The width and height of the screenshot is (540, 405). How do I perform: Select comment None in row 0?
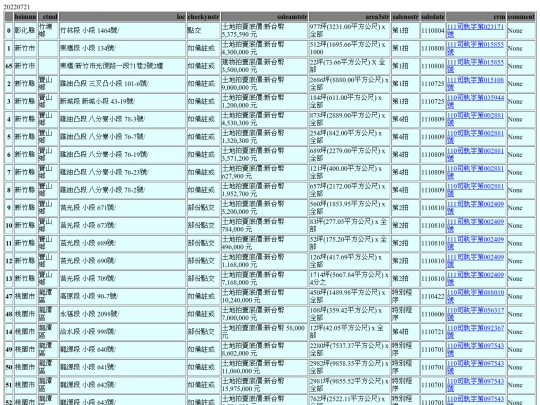pos(521,30)
